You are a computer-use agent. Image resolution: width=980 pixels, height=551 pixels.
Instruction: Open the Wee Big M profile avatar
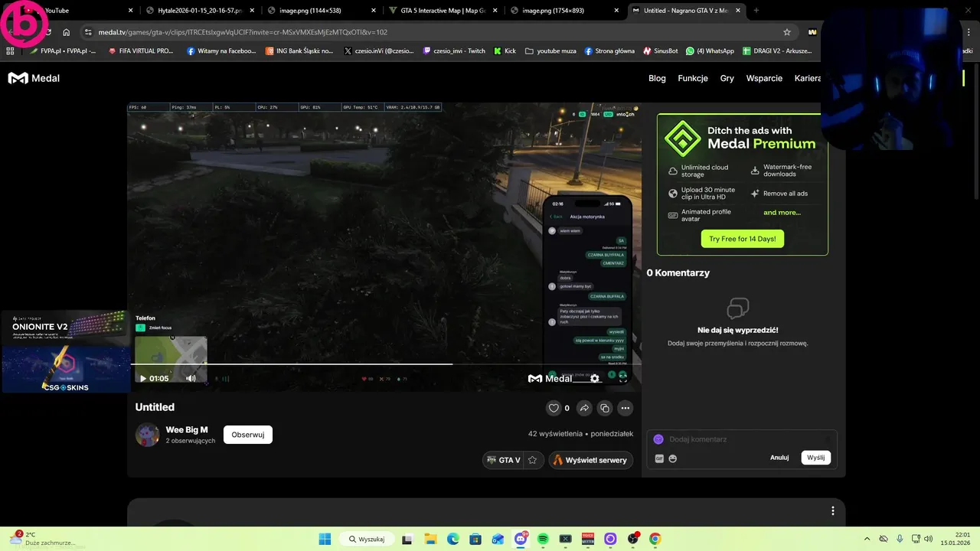148,435
